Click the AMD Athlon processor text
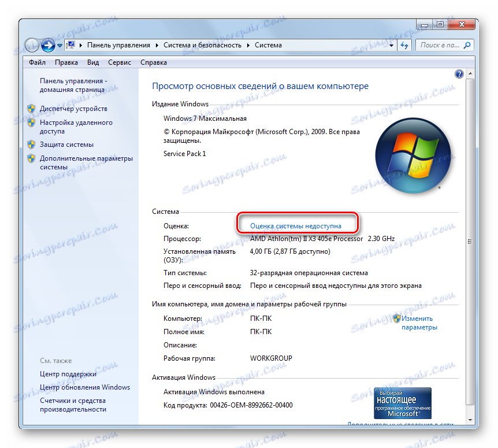The image size is (498, 448). click(322, 239)
